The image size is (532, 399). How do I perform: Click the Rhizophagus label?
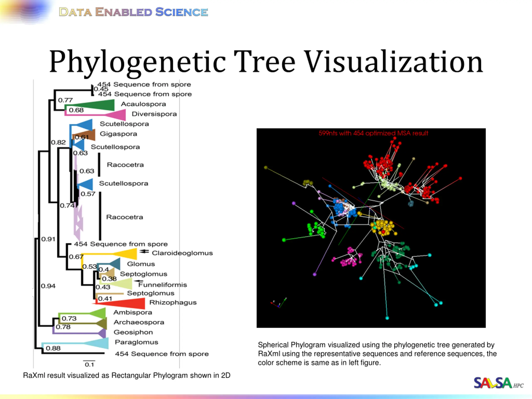[x=173, y=303]
